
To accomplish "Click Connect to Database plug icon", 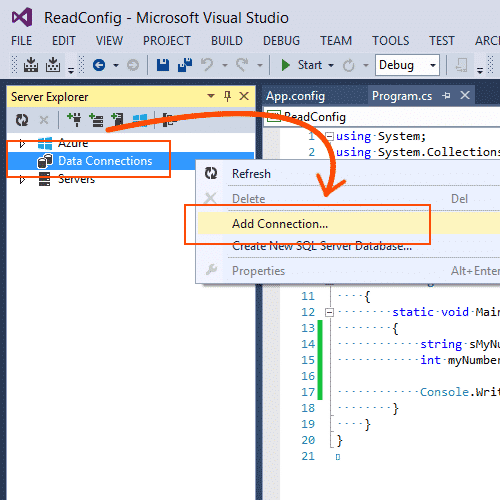I will point(74,120).
